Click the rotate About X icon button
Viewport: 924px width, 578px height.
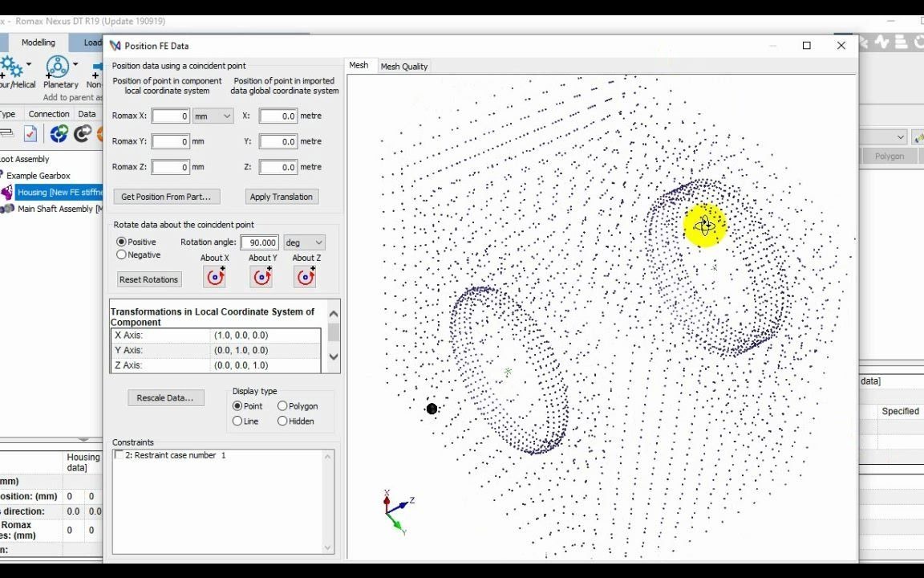tap(214, 277)
